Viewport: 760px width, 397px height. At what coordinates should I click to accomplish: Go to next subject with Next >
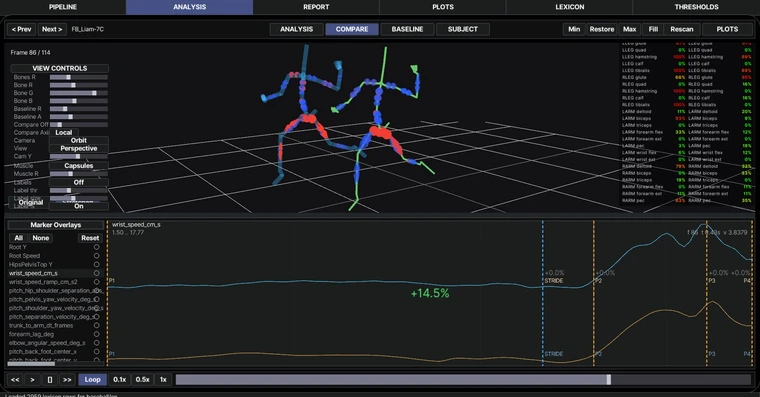tap(52, 29)
